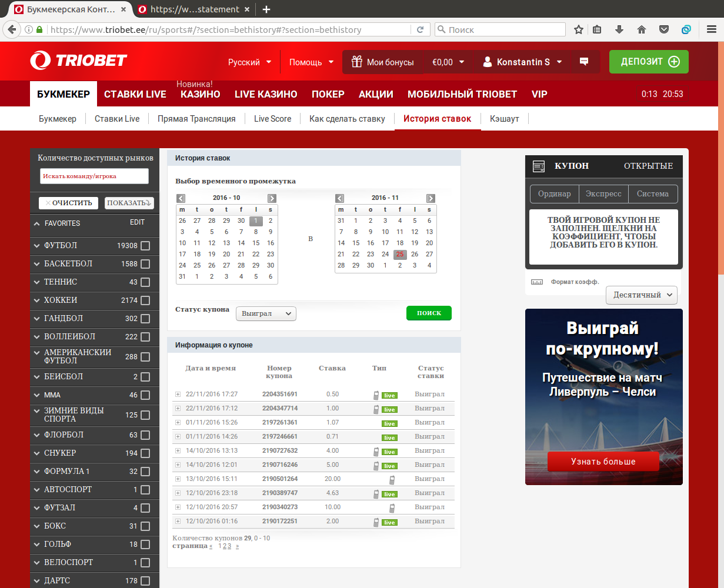Select day 25 in the 2016-11 calendar

(x=400, y=255)
